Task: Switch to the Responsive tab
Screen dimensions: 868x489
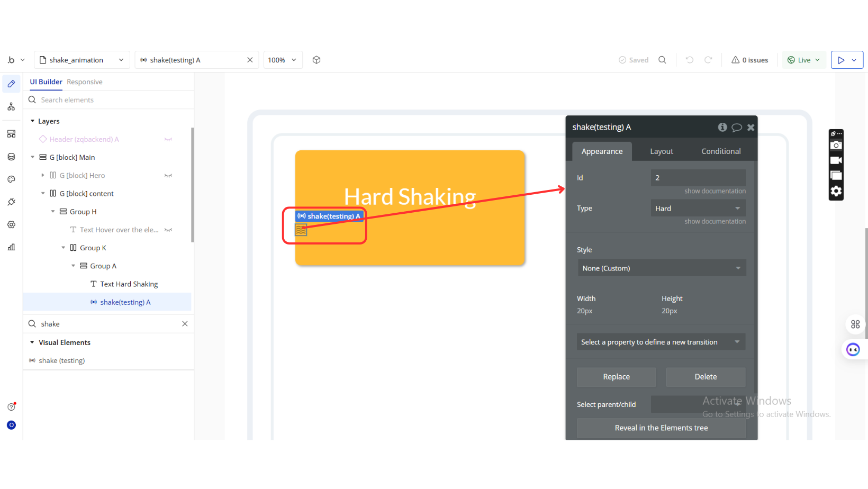Action: [x=85, y=82]
